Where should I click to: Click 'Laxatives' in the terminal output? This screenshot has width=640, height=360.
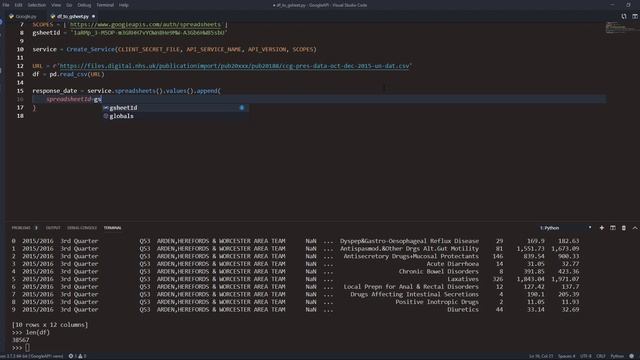[463, 279]
